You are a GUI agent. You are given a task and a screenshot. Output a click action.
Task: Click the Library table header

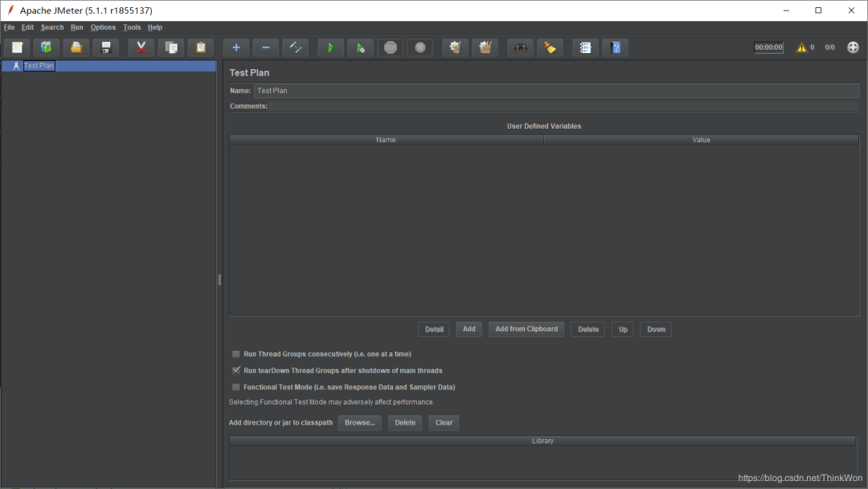[542, 441]
